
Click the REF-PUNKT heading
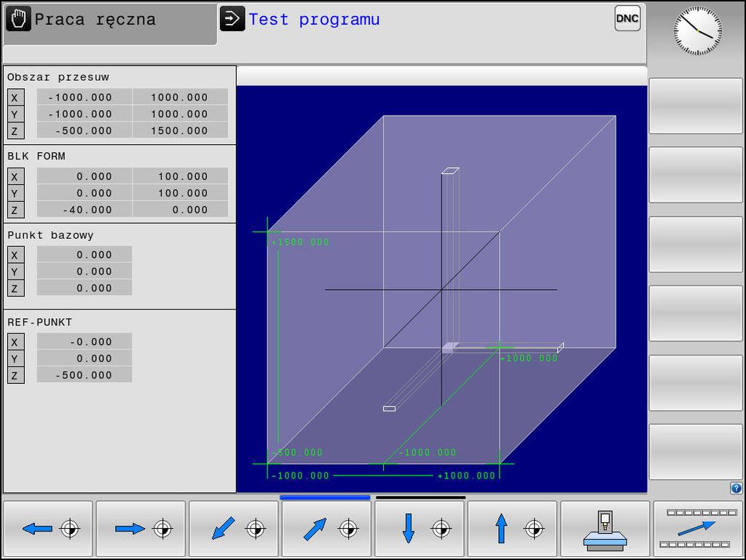click(x=39, y=322)
